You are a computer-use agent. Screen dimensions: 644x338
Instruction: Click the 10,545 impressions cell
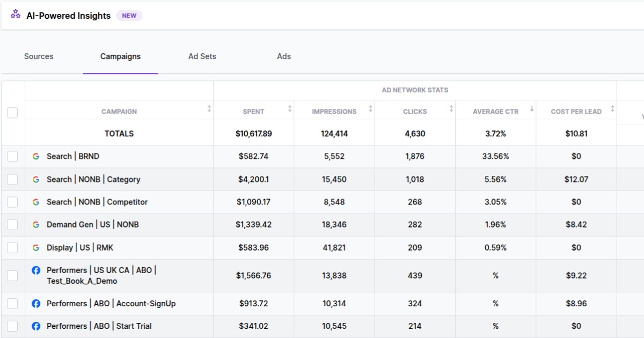tap(334, 326)
